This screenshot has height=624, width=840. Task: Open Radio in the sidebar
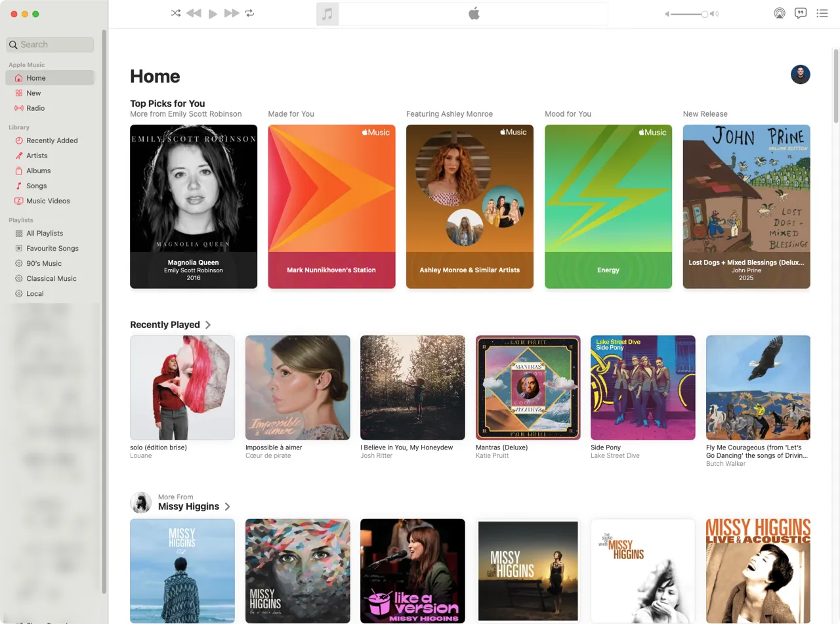tap(35, 108)
